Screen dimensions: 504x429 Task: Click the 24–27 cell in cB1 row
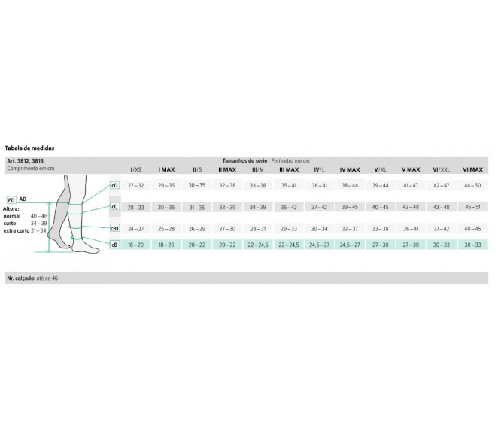[136, 228]
